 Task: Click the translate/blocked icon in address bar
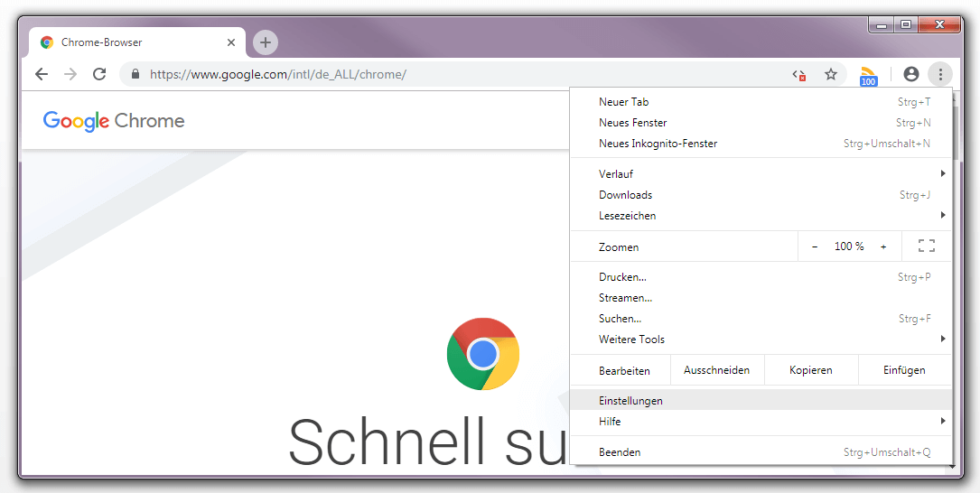pos(799,75)
